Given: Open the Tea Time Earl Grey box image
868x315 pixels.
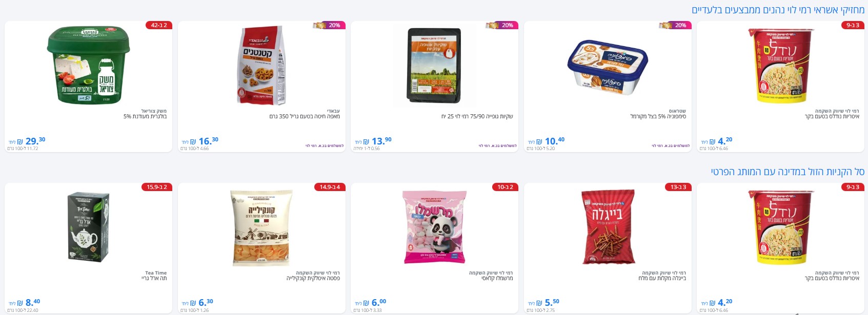Looking at the screenshot, I should coord(88,227).
